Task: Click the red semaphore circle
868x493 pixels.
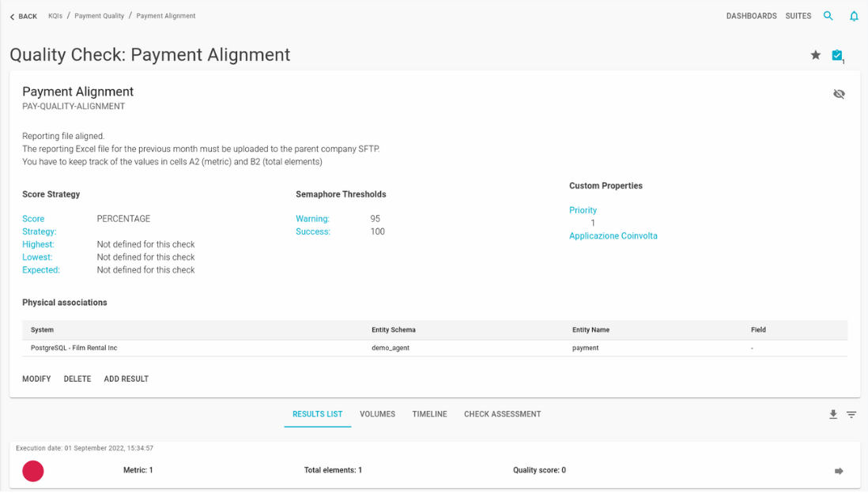Action: pyautogui.click(x=32, y=472)
